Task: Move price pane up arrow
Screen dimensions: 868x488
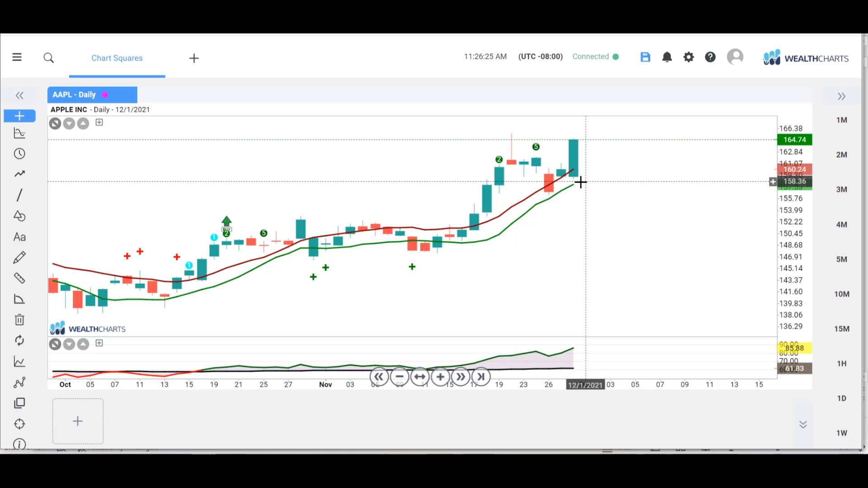Action: pos(83,123)
